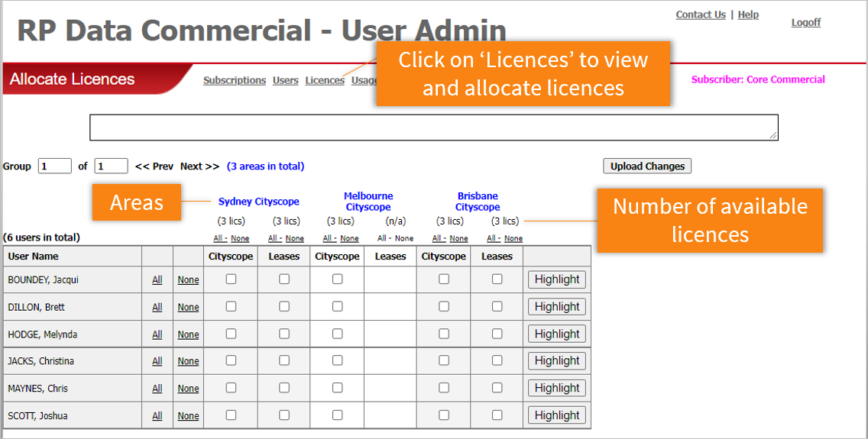Click the large empty message text area
Image resolution: width=868 pixels, height=439 pixels.
point(434,128)
